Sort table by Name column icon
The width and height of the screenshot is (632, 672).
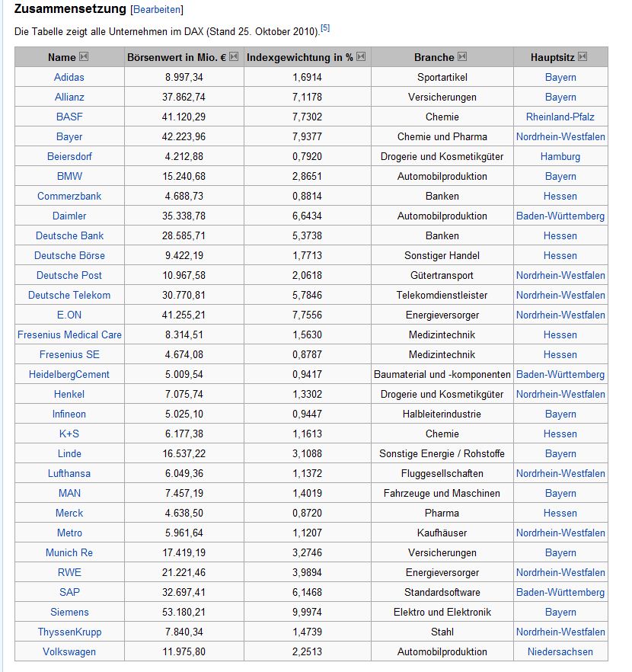coord(85,57)
